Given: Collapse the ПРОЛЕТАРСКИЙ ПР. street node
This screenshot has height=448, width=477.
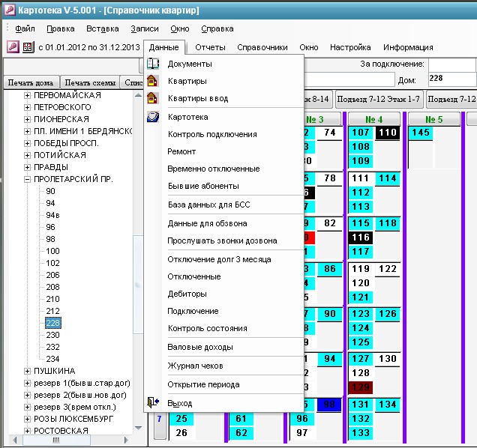Looking at the screenshot, I should [x=28, y=179].
